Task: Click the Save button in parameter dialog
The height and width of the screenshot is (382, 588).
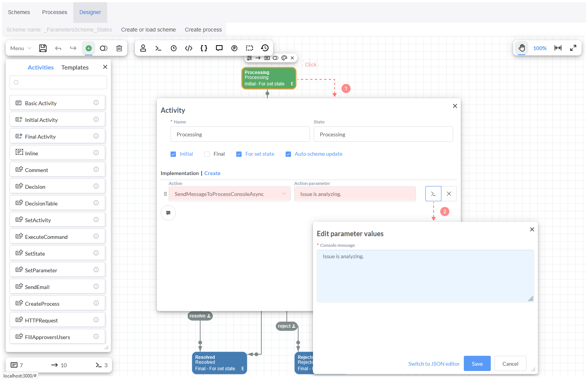Action: [477, 363]
